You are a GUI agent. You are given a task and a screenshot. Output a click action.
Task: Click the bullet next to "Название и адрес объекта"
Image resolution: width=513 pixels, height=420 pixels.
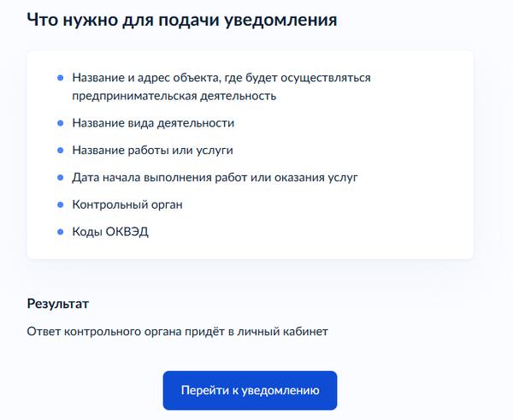pyautogui.click(x=60, y=78)
